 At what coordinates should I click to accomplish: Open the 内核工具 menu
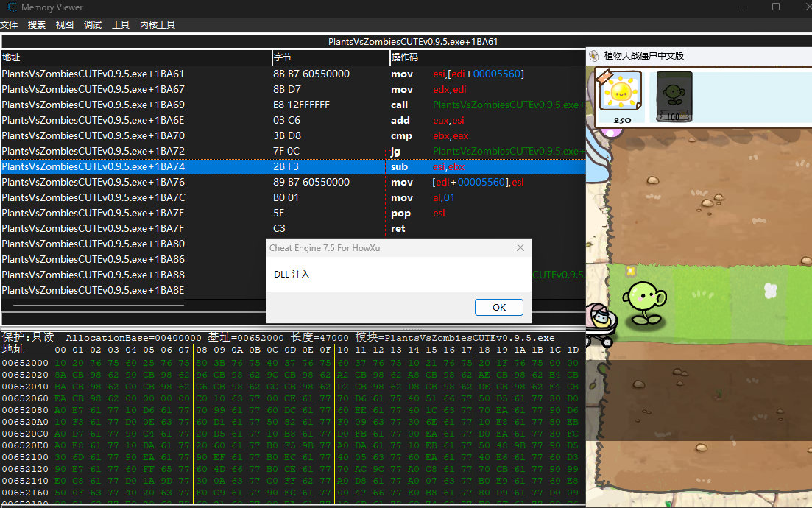click(x=158, y=25)
